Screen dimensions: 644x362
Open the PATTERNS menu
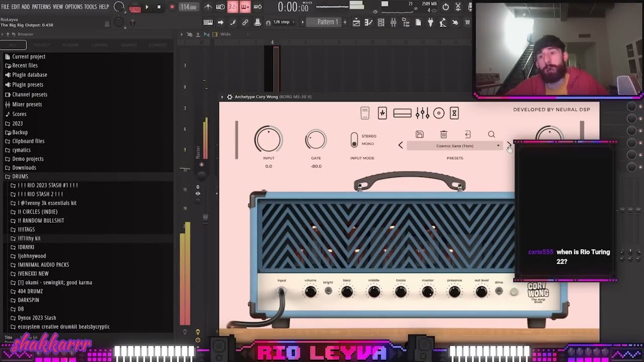[x=41, y=7]
